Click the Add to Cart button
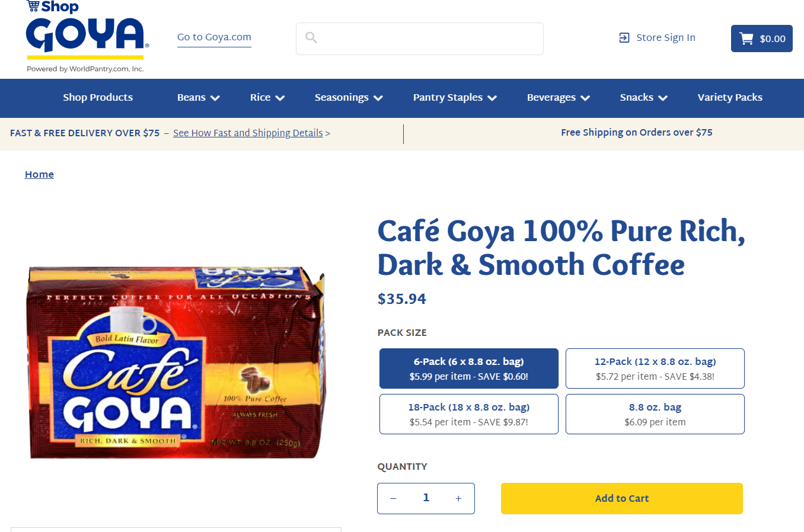Viewport: 804px width, 532px height. coord(622,498)
